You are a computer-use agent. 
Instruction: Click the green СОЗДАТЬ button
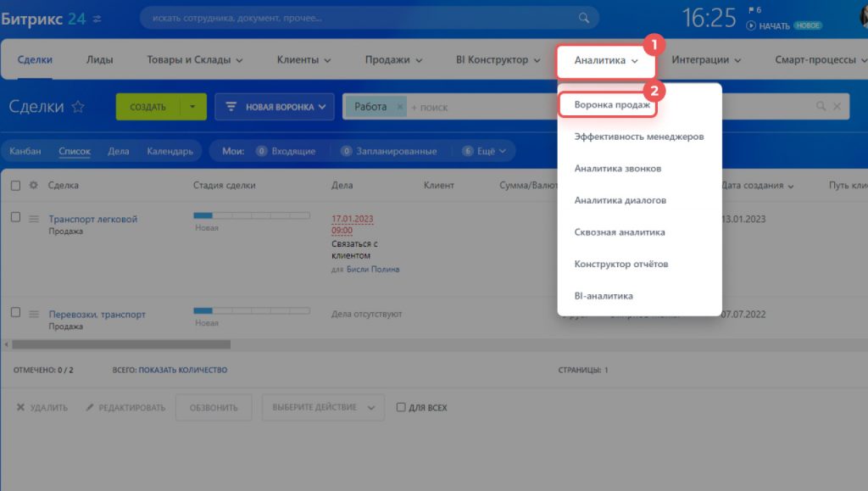[x=147, y=106]
